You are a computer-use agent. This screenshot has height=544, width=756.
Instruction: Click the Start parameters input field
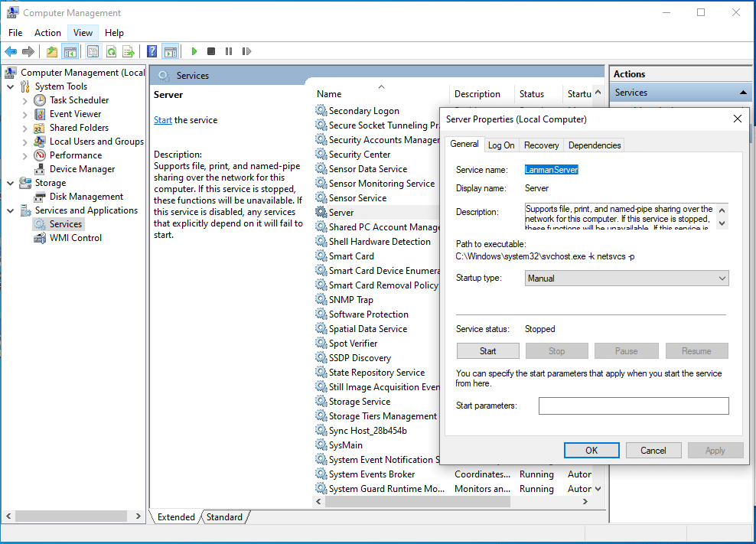[x=634, y=406]
